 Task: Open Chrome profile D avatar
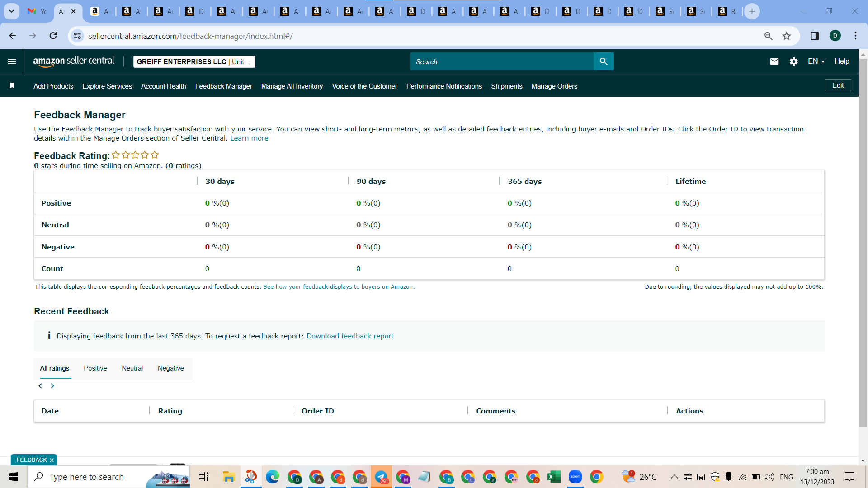835,36
